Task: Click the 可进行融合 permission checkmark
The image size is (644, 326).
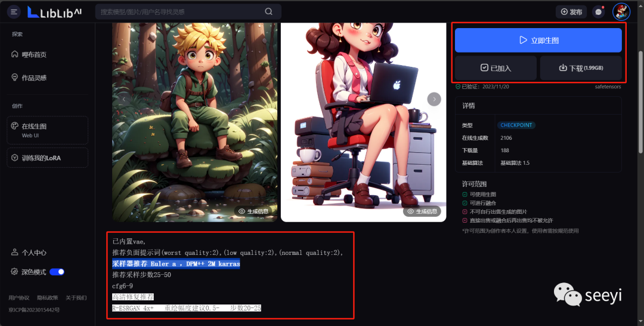Action: pyautogui.click(x=465, y=203)
